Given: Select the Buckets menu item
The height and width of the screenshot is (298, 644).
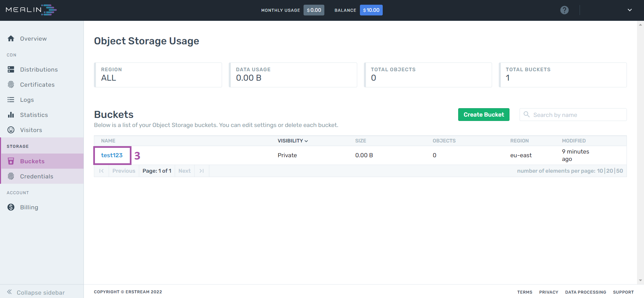Looking at the screenshot, I should click(42, 161).
